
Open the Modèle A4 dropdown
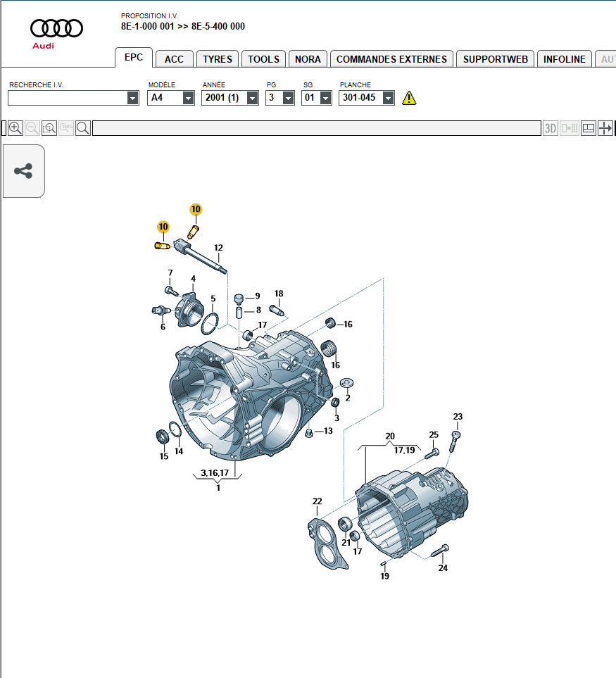188,99
